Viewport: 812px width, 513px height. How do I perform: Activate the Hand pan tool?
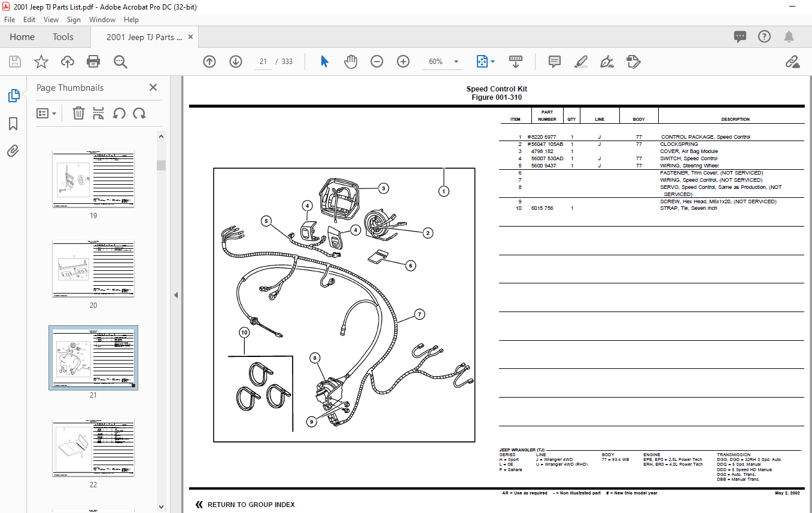click(351, 62)
